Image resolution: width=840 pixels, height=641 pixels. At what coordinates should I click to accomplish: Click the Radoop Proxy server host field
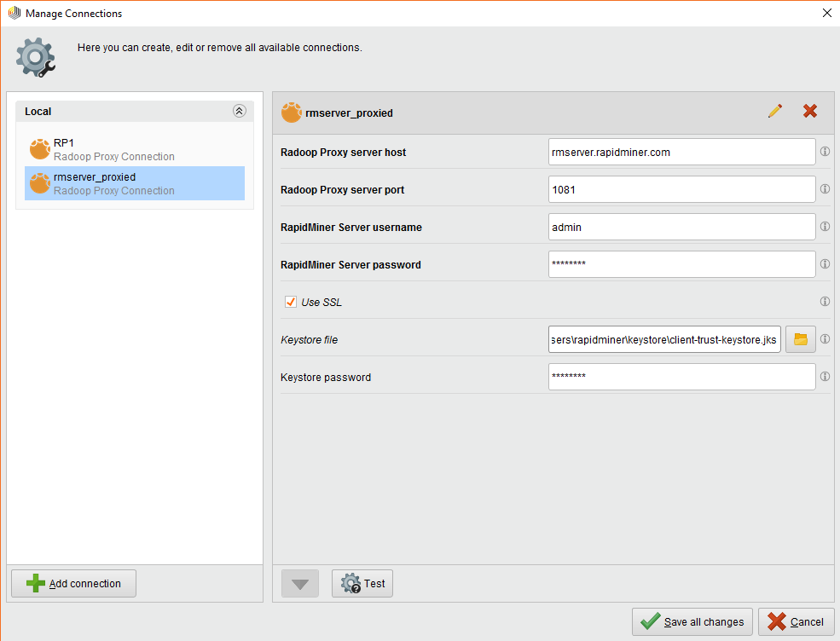point(681,152)
